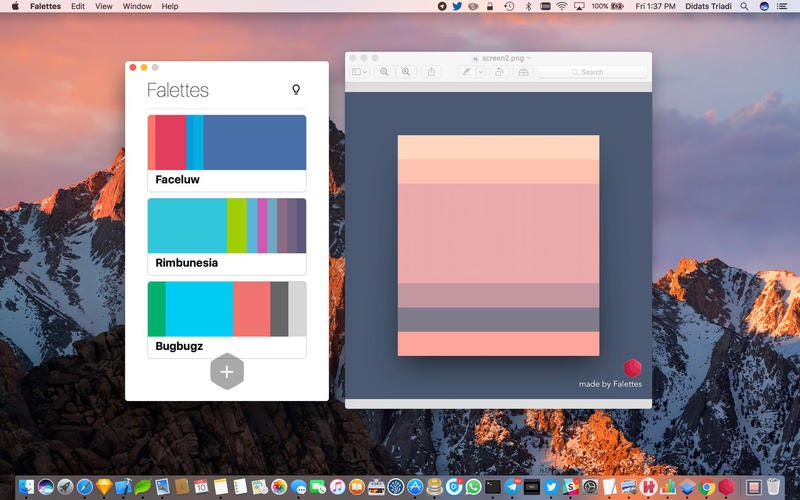Viewport: 800px width, 500px height.
Task: Open Finder from the Dock
Action: pyautogui.click(x=27, y=487)
